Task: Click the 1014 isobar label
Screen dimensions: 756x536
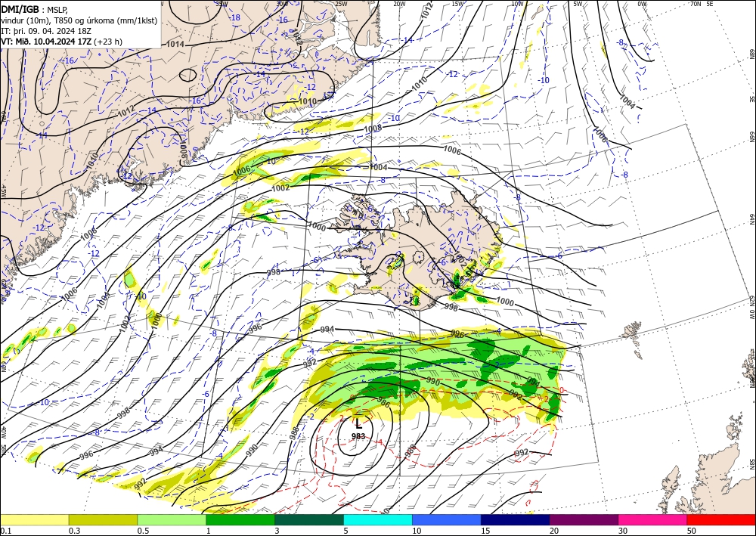Action: [175, 44]
